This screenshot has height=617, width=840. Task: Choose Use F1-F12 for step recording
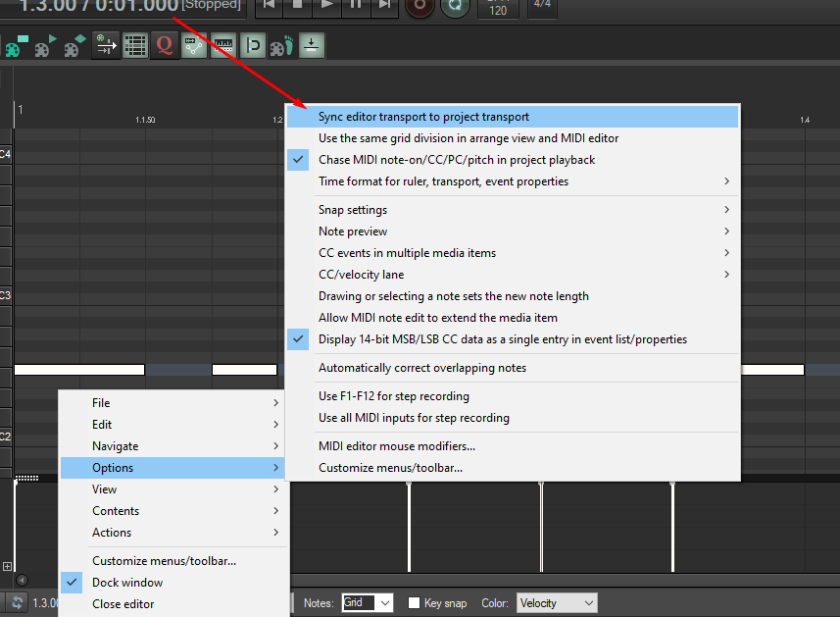point(513,396)
